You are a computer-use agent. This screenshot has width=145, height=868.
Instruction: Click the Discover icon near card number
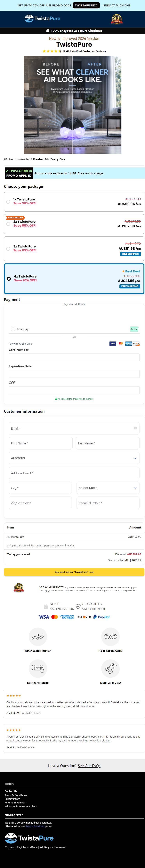pos(136,344)
